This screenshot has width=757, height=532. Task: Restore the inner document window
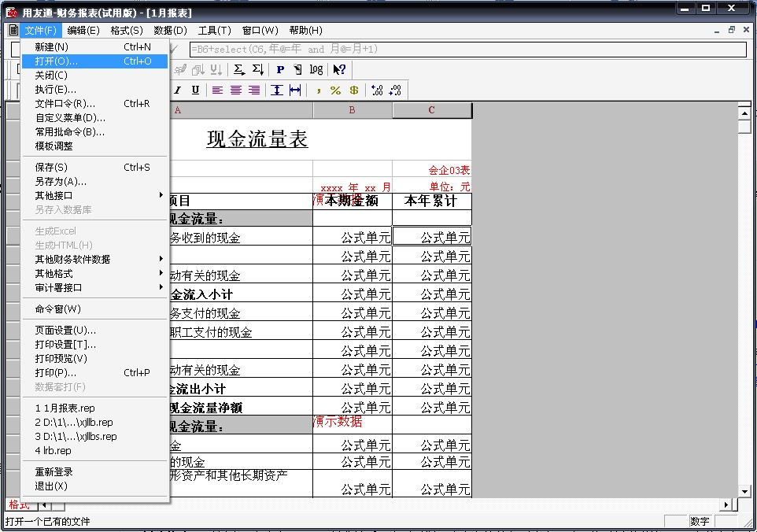(731, 30)
